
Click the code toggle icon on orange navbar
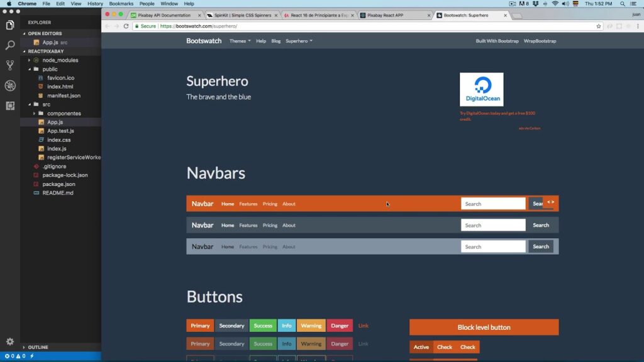coord(550,202)
